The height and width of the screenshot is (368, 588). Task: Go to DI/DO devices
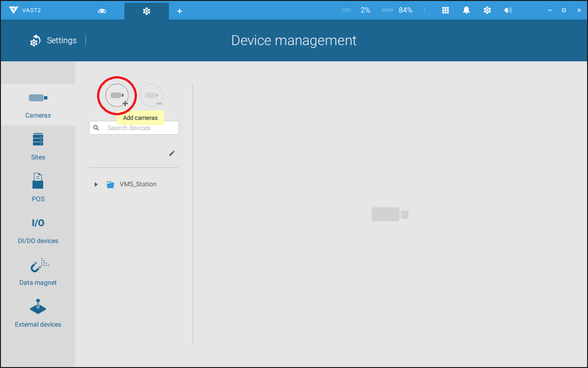click(x=38, y=230)
